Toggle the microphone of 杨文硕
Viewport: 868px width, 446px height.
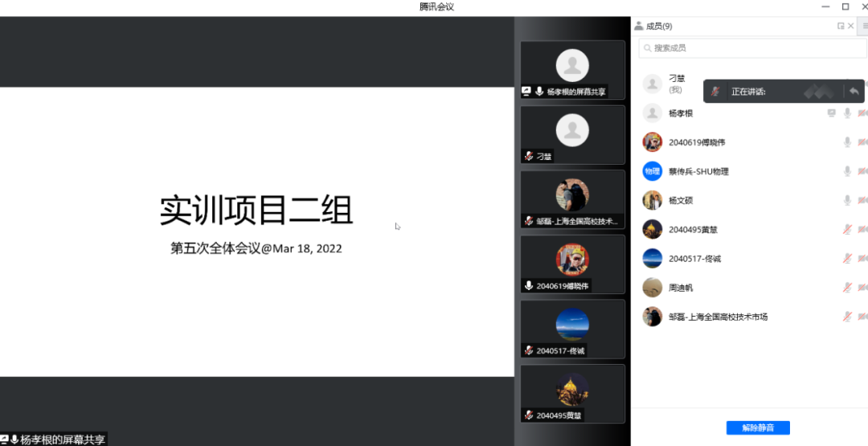click(x=847, y=200)
